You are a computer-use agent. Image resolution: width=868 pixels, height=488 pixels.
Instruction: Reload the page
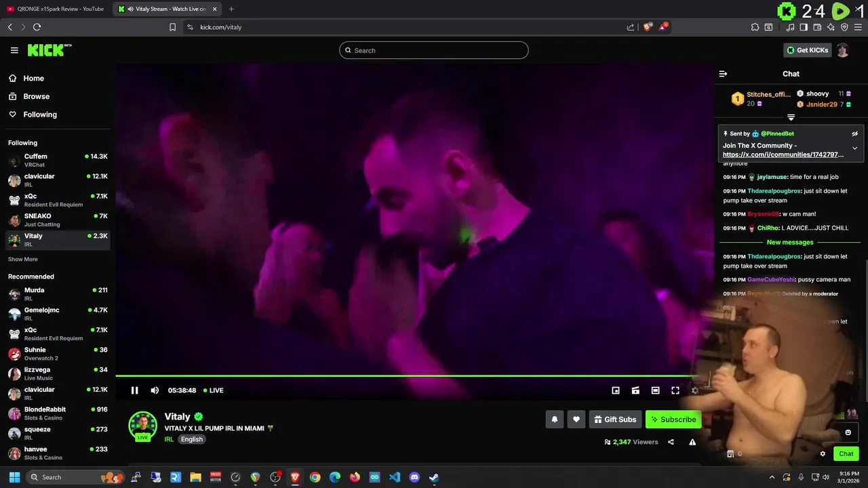pos(37,27)
